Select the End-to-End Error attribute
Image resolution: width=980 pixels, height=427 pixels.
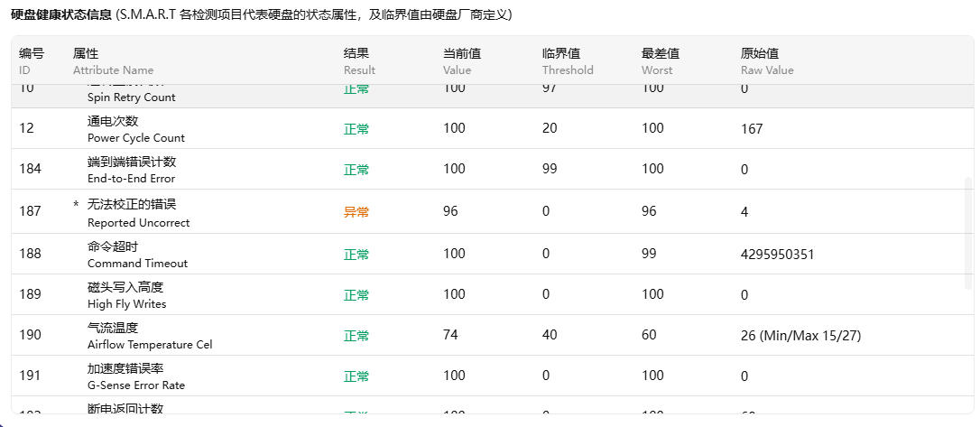click(x=493, y=169)
